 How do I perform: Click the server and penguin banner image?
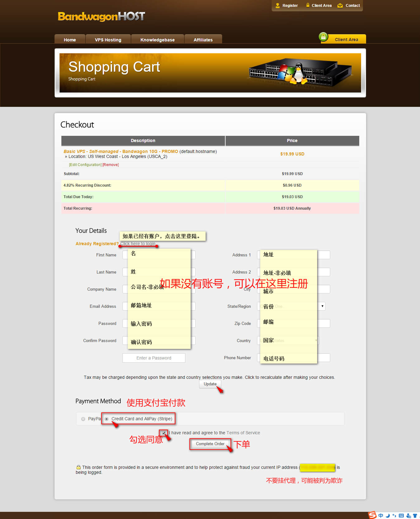click(x=301, y=72)
